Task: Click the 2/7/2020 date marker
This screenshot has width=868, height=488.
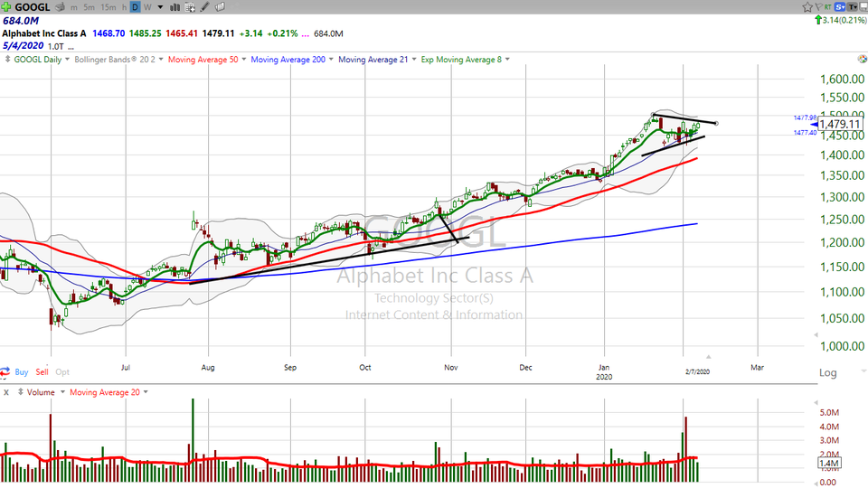Action: 697,371
